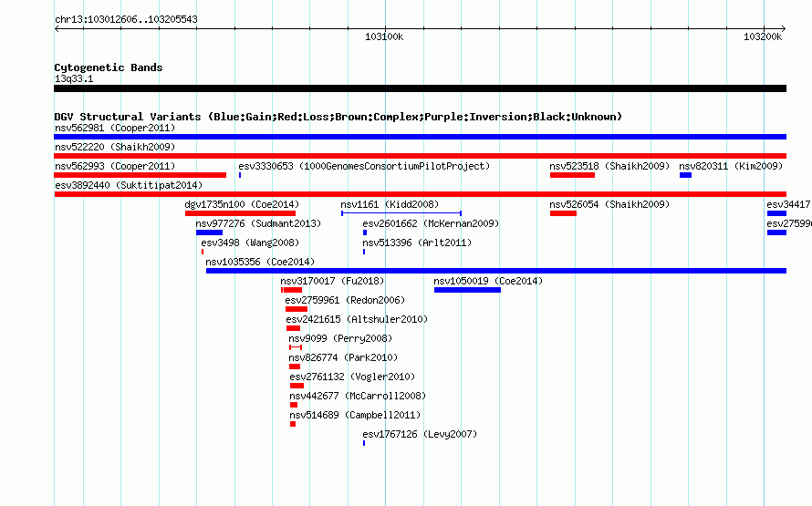Open esv2601662 (McKernan2009) variant
This screenshot has height=506, width=812.
coord(431,223)
